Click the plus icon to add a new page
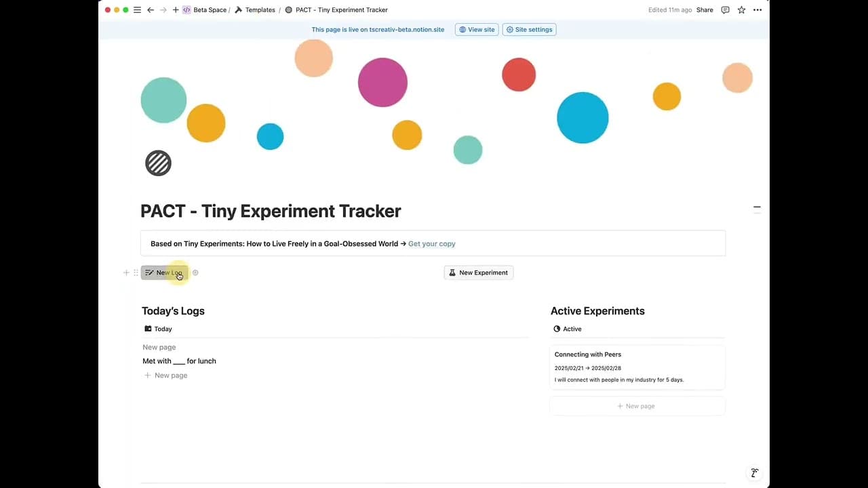This screenshot has width=868, height=488. [x=176, y=10]
